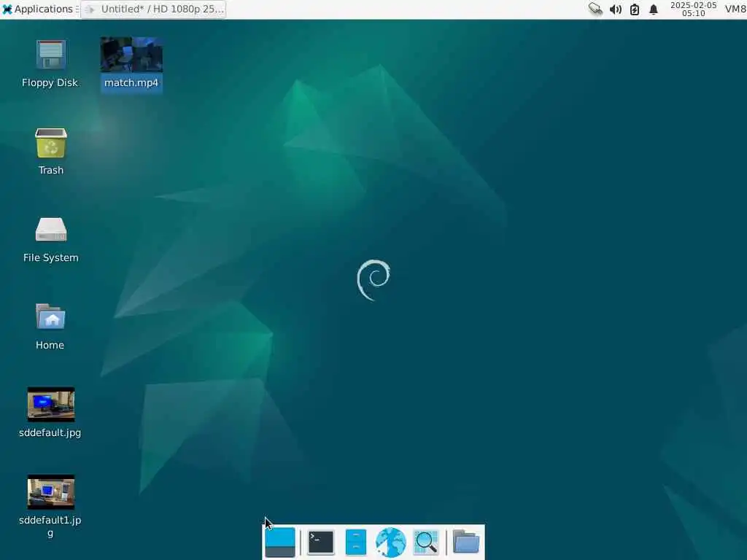Open the Applications menu
The width and height of the screenshot is (747, 560).
click(38, 9)
